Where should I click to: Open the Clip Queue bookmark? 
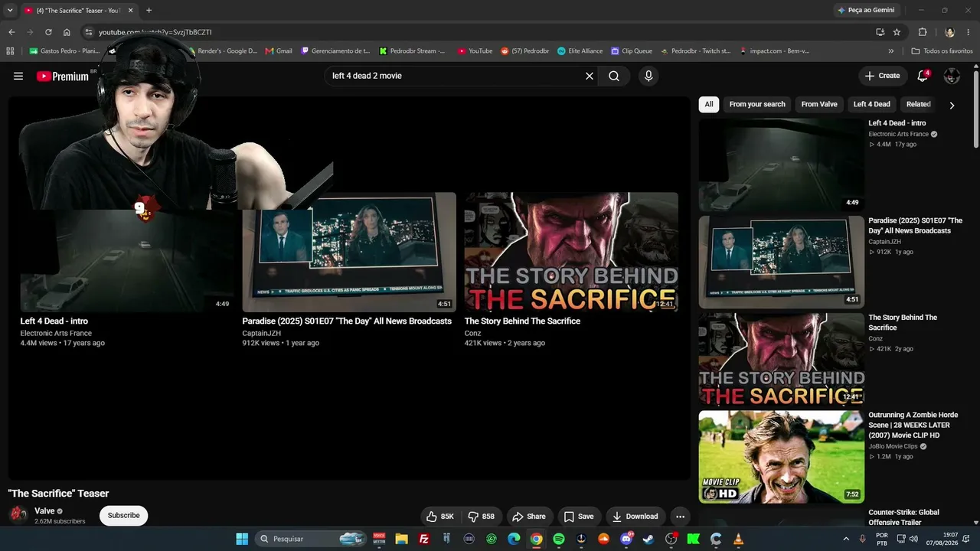pos(632,51)
